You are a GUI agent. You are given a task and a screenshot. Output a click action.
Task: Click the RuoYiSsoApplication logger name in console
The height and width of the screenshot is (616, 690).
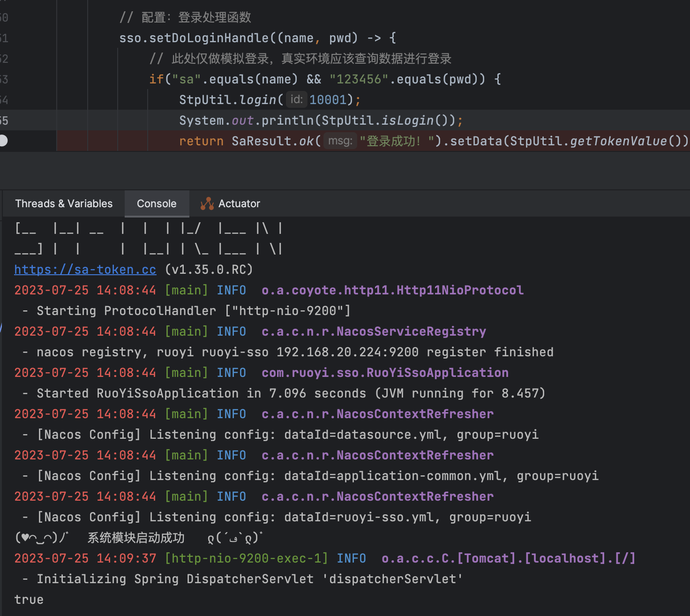click(x=384, y=372)
